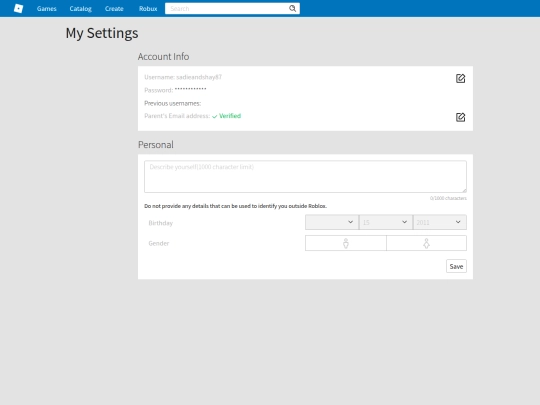Click the Birthday label
The height and width of the screenshot is (405, 540).
pos(160,223)
